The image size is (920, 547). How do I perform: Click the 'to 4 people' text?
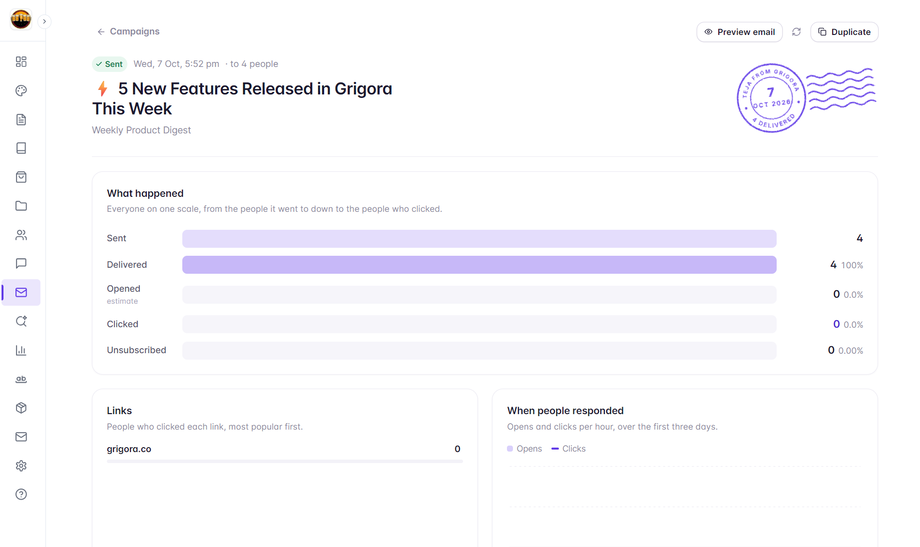[x=254, y=64]
